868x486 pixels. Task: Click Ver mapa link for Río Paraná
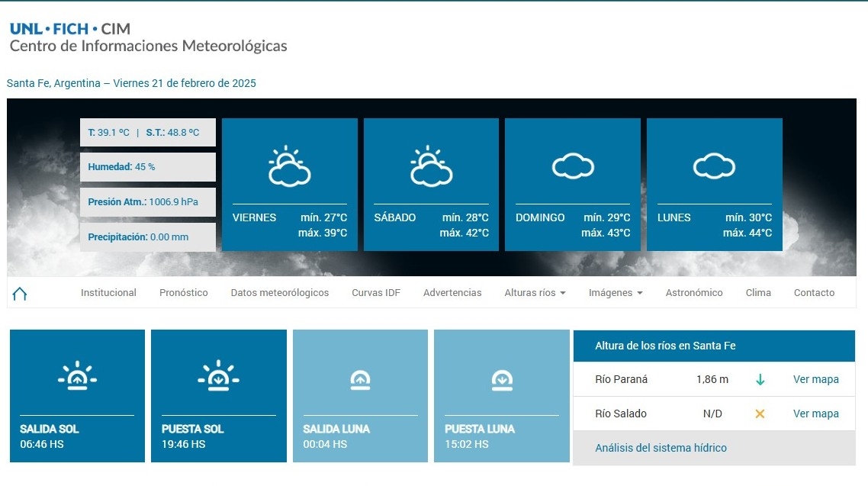pyautogui.click(x=815, y=380)
